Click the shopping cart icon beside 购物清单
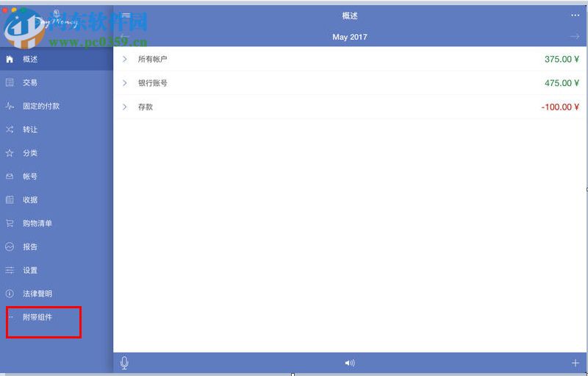Viewport: 588px width, 376px height. (x=10, y=223)
